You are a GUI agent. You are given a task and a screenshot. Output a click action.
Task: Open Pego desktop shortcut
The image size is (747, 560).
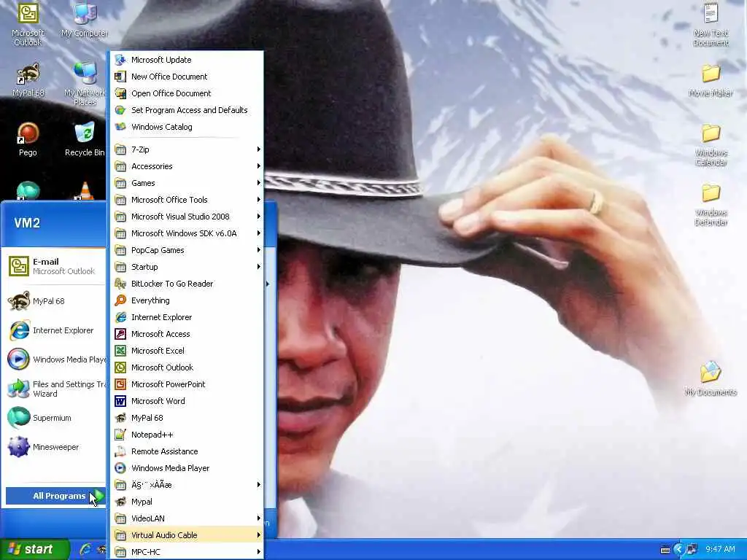coord(28,139)
